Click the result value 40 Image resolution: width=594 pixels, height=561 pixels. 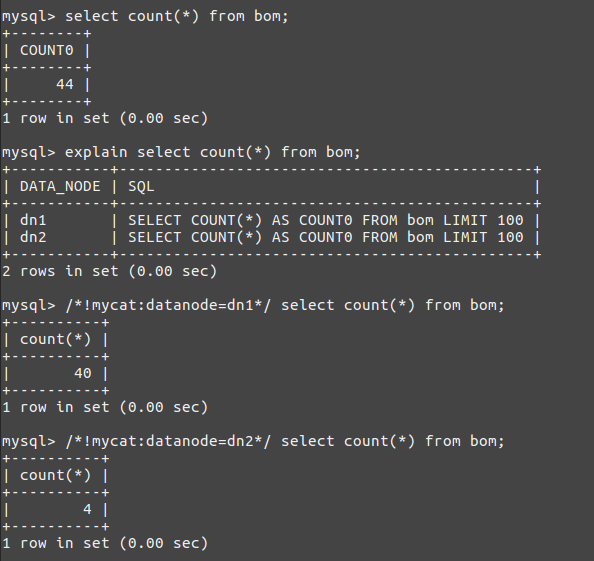coord(83,373)
